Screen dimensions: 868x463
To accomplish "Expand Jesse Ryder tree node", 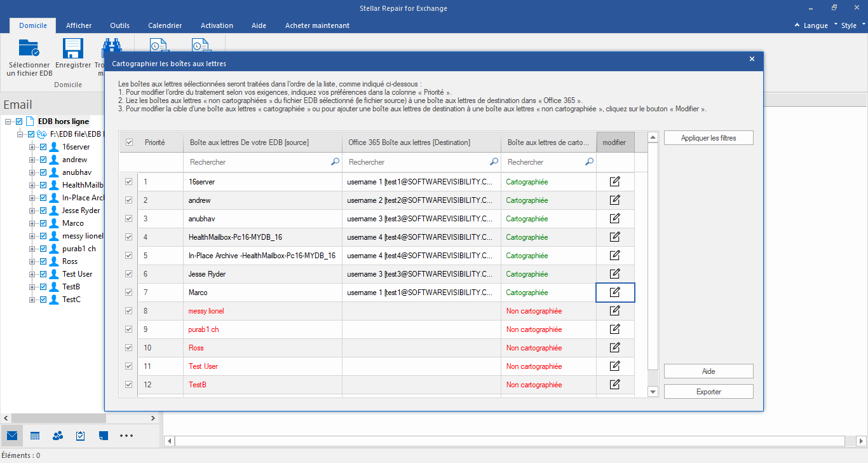I will click(x=32, y=211).
